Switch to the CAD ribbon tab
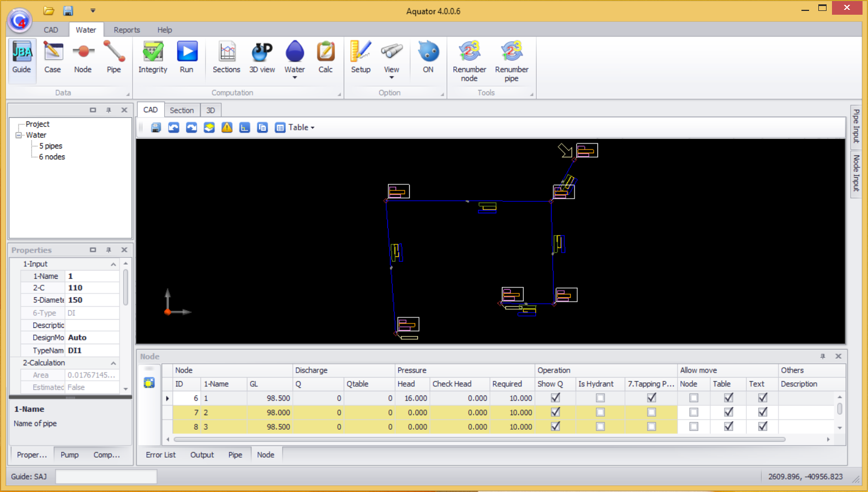The height and width of the screenshot is (492, 868). [51, 30]
